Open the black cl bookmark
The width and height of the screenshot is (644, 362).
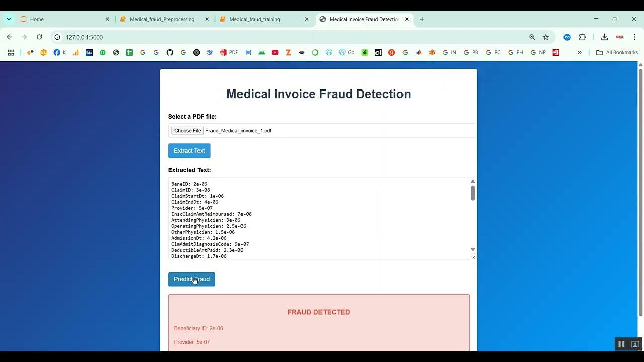tap(378, 52)
